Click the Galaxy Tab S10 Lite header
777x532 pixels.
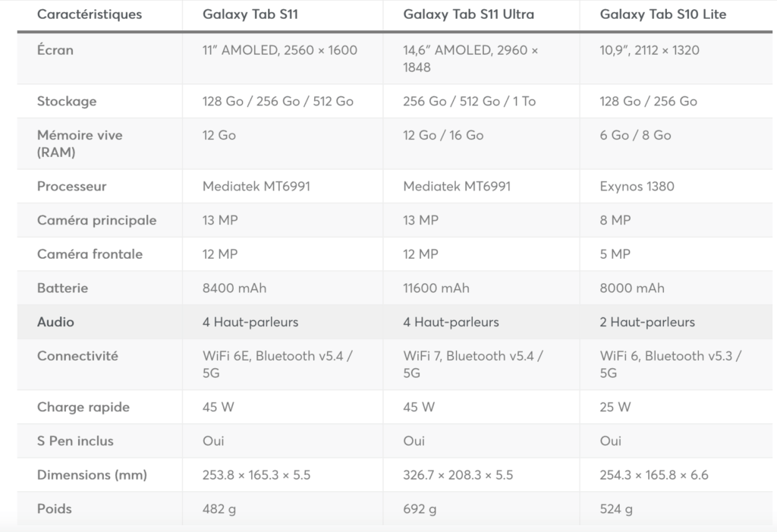[x=662, y=14]
